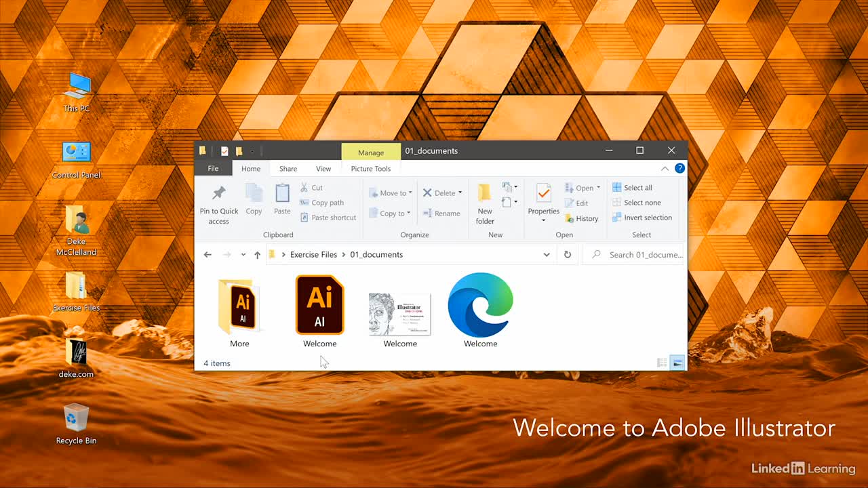
Task: Click in the Search 01_documents field
Action: (634, 255)
